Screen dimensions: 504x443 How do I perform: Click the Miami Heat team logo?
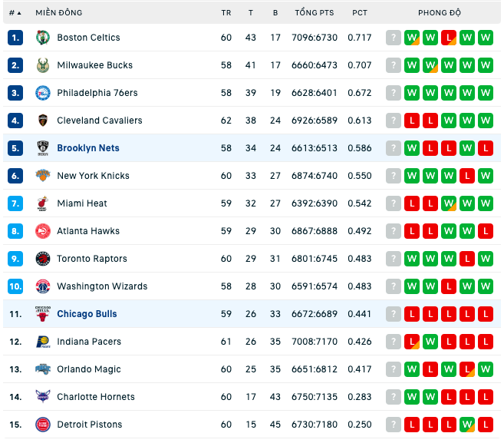[43, 203]
